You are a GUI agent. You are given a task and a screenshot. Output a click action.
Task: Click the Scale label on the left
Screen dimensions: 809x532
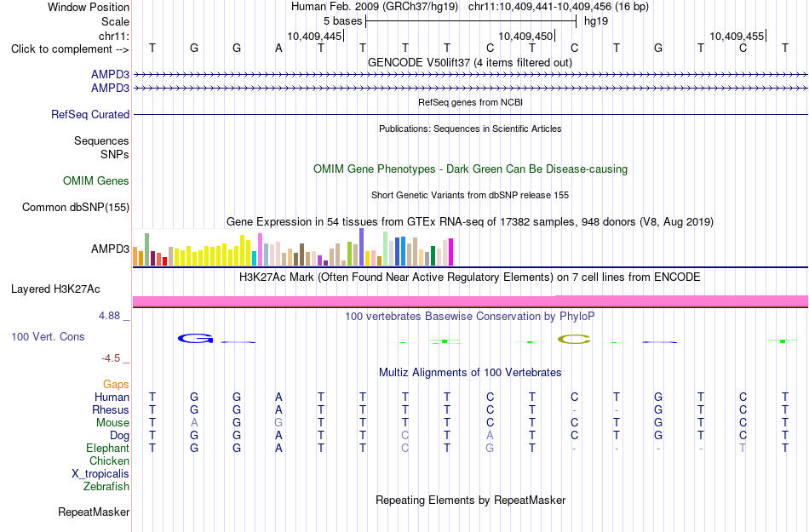coord(116,21)
